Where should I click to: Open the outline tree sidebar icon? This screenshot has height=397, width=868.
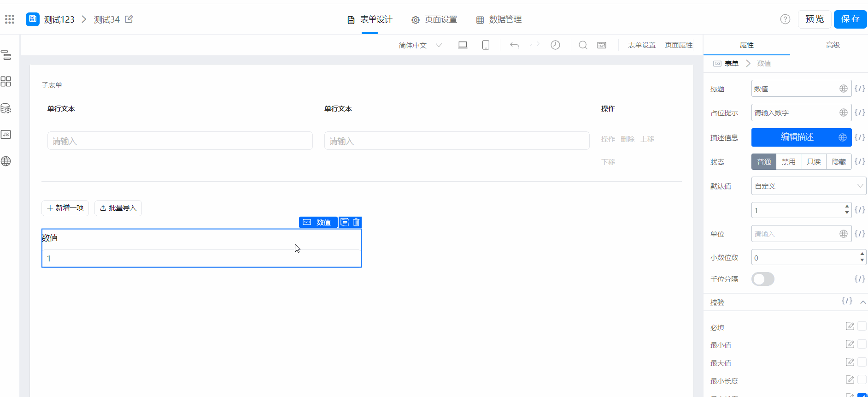click(x=6, y=55)
